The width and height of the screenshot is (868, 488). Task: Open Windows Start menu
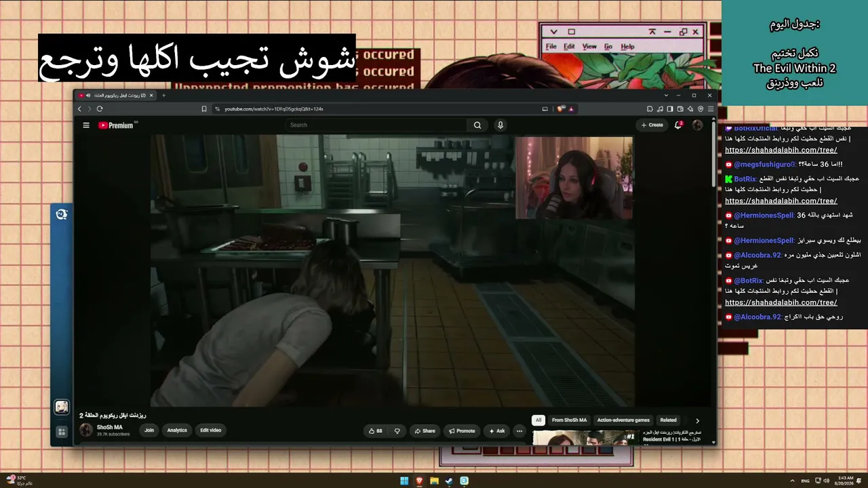tap(404, 481)
